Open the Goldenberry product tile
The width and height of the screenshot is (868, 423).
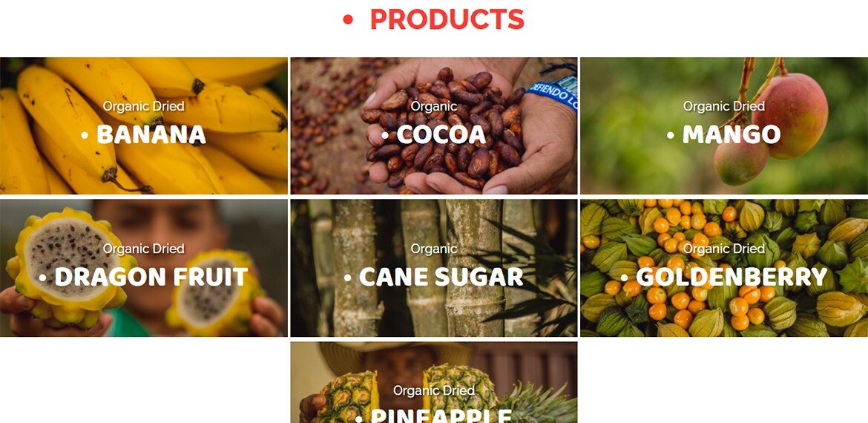[x=724, y=268]
